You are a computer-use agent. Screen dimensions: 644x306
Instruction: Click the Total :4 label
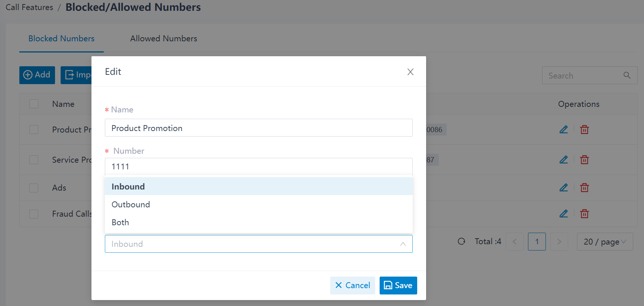[488, 241]
